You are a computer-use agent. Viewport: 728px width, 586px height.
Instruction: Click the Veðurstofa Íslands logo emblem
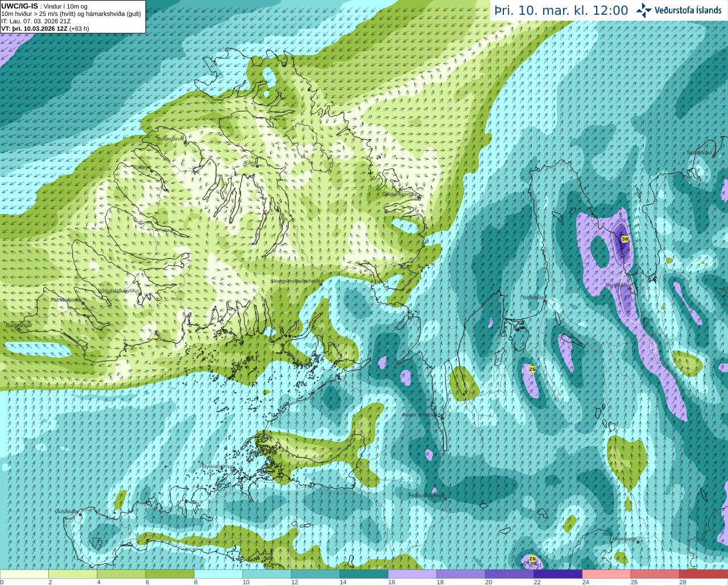click(x=644, y=10)
